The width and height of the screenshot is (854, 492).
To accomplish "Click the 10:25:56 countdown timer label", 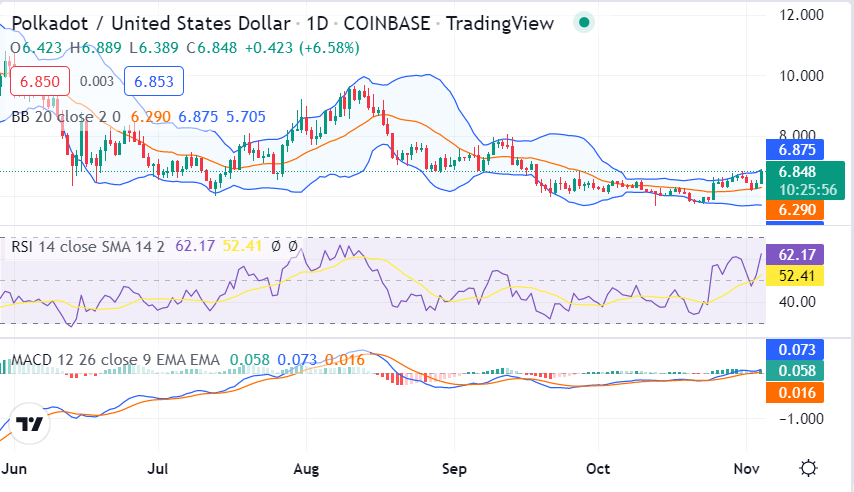I will pyautogui.click(x=808, y=190).
